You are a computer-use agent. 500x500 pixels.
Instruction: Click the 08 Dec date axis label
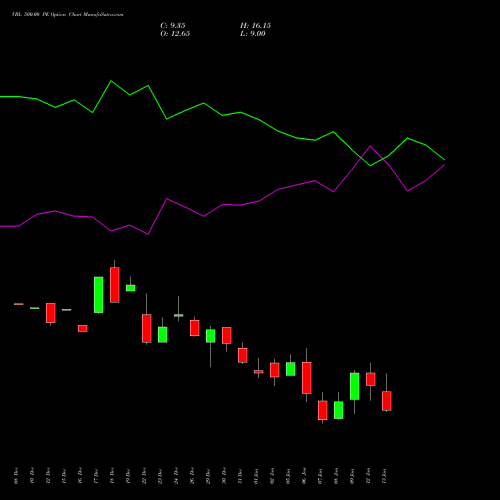pos(16,476)
